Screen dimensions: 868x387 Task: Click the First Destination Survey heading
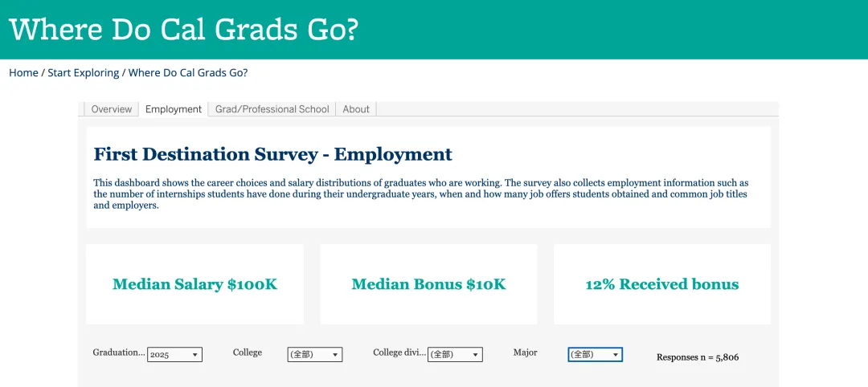[273, 154]
